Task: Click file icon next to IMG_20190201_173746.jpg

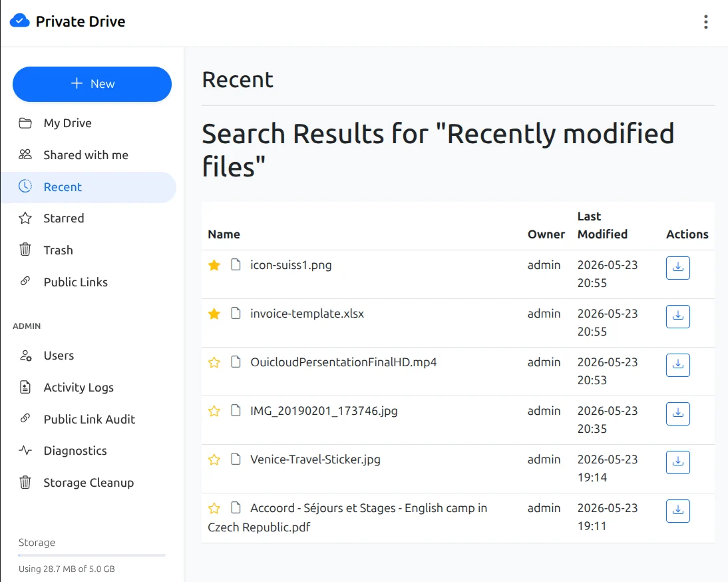Action: (236, 411)
